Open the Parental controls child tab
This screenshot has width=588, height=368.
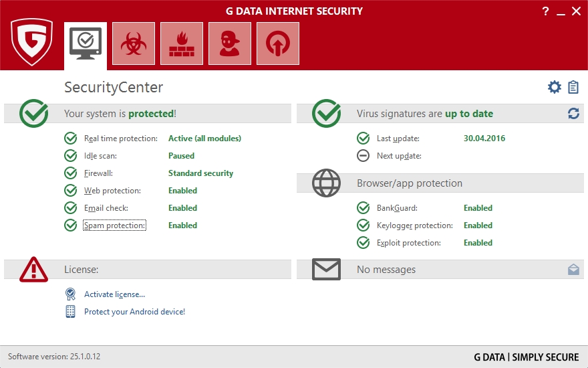tap(230, 43)
